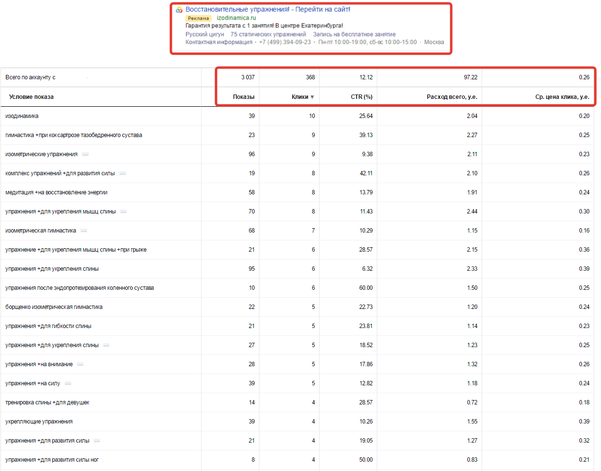
Task: Click CTR value 25.64 in the изодинамика row
Action: click(366, 116)
